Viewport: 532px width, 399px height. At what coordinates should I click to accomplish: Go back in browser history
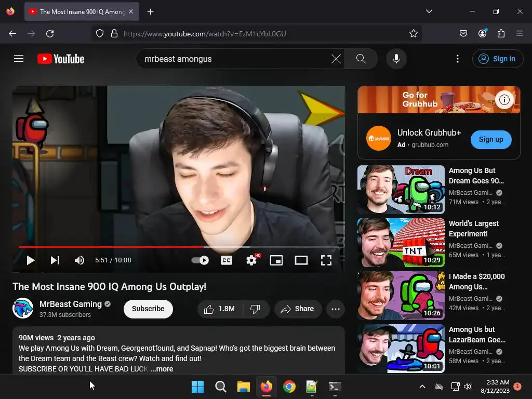coord(12,34)
